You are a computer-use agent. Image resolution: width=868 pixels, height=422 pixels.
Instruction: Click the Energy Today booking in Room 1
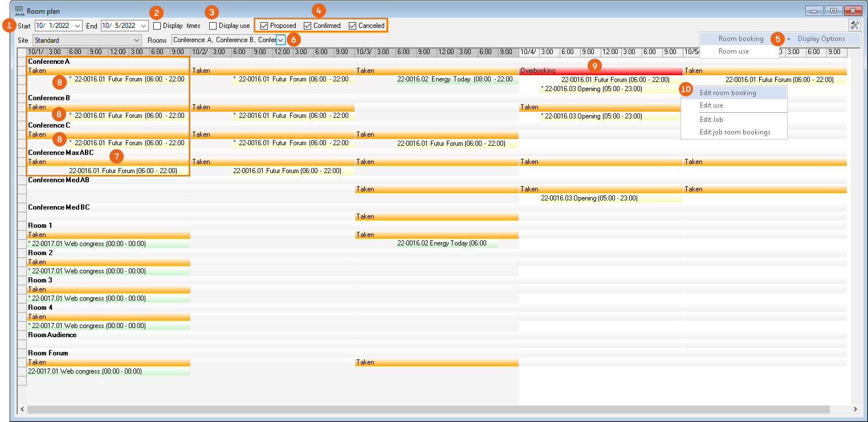click(446, 244)
